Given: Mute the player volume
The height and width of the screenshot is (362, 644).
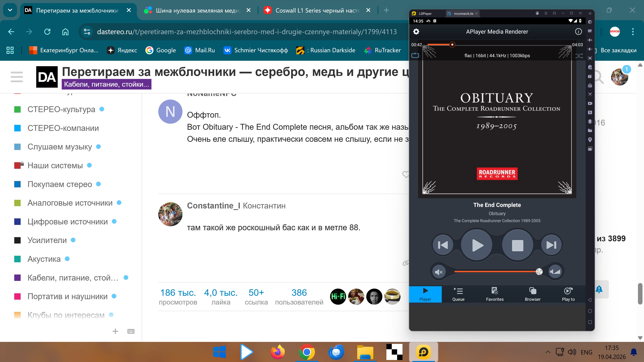Looking at the screenshot, I should click(x=439, y=272).
